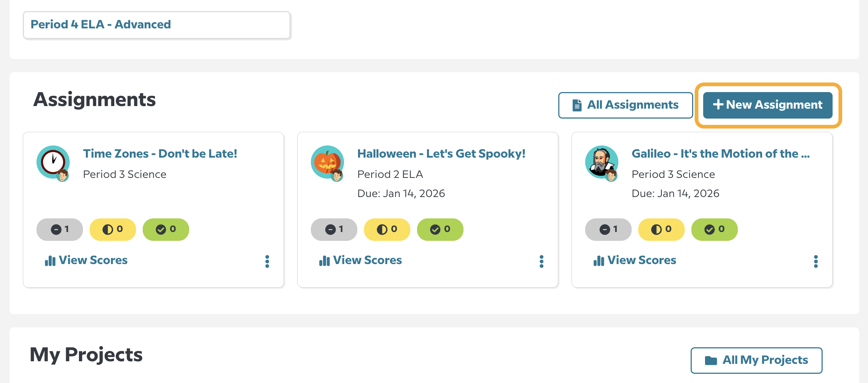Click the bar chart icon beside Time Zones View Scores
Image resolution: width=868 pixels, height=383 pixels.
click(x=50, y=260)
